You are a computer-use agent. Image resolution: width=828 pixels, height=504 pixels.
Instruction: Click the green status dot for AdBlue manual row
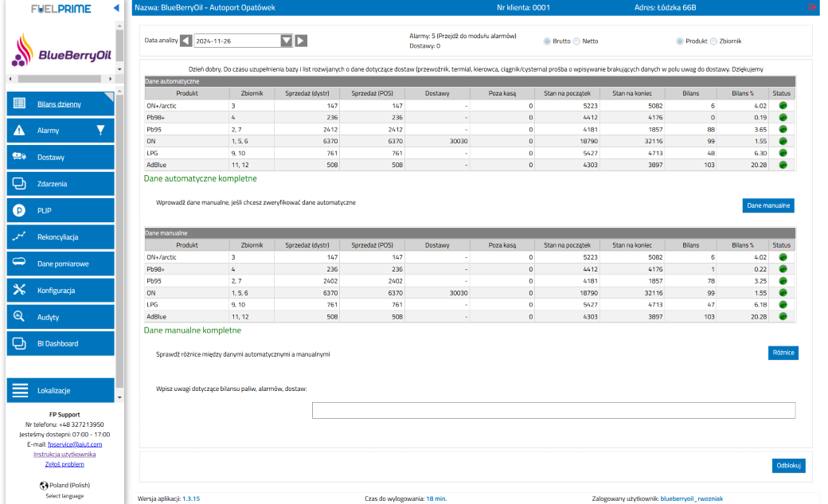click(x=783, y=316)
